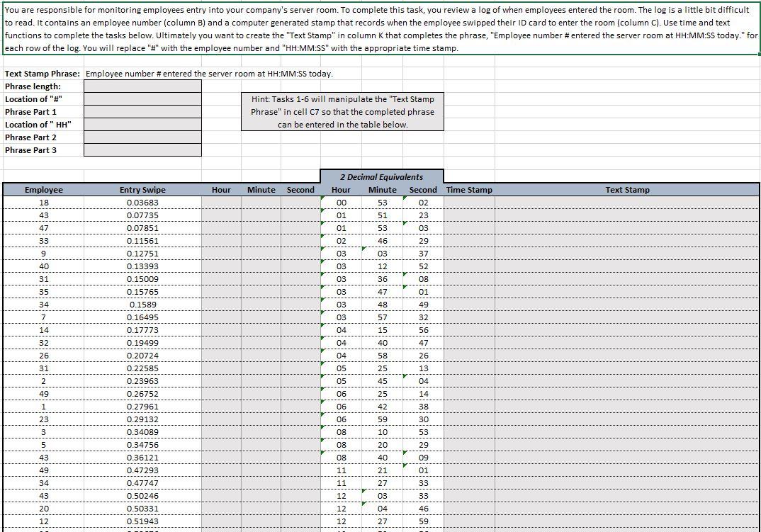This screenshot has width=761, height=532.
Task: Select Entry Swipe value 0.07851
Action: [x=142, y=227]
